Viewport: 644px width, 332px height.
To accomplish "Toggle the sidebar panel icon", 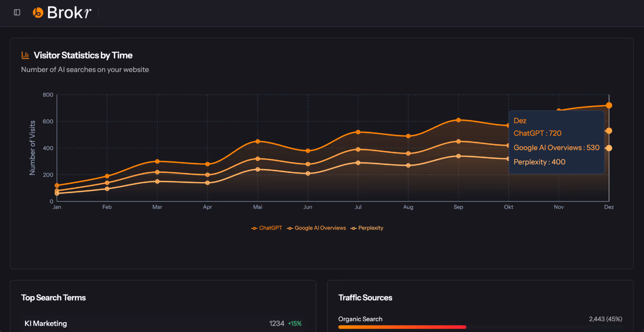I will click(x=17, y=12).
